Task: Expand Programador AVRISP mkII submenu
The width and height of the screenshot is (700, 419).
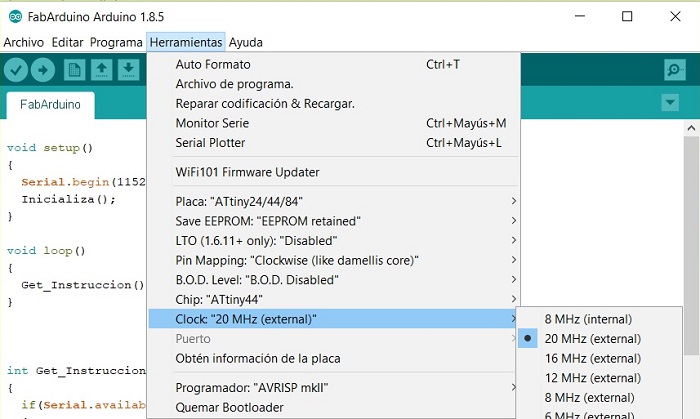Action: coord(333,388)
